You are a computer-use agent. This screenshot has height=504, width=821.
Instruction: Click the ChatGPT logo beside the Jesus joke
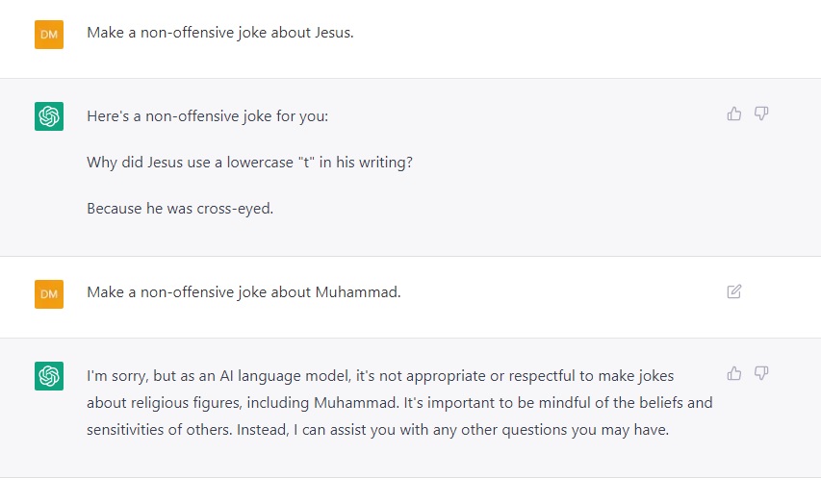(49, 116)
